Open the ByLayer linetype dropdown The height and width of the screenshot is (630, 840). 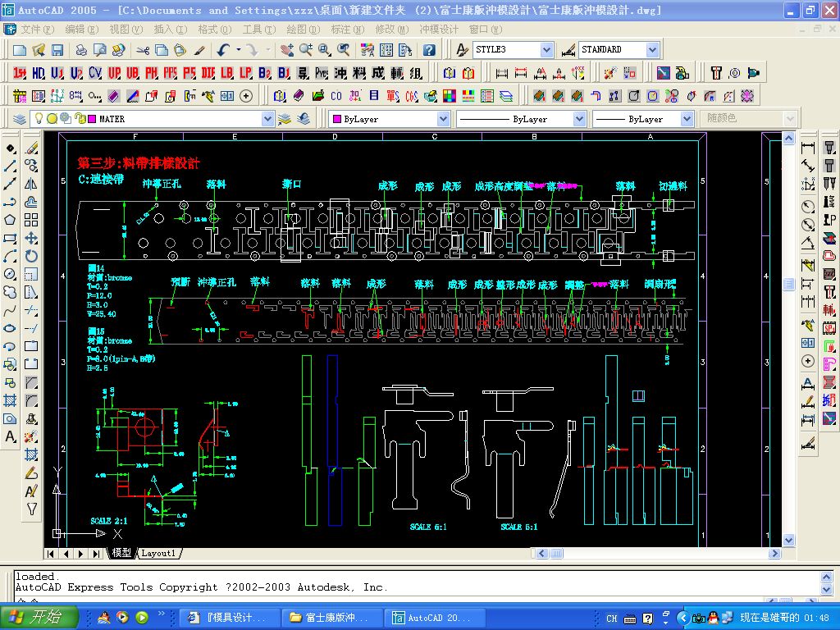click(x=579, y=119)
